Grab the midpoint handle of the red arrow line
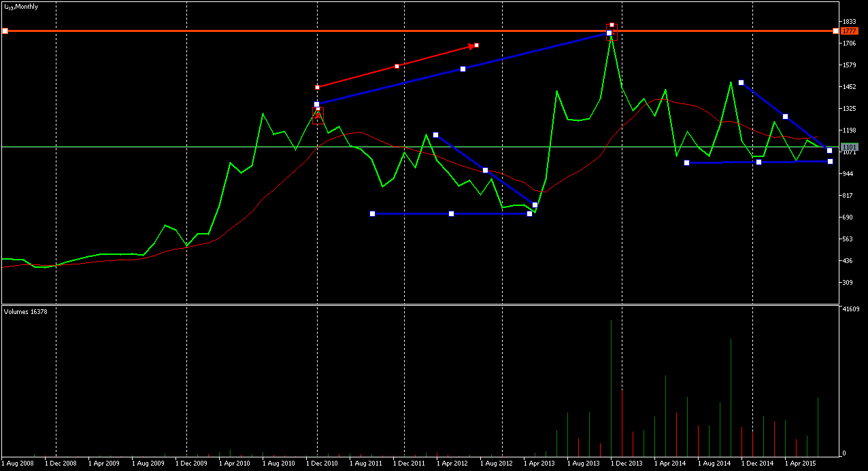 coord(397,66)
